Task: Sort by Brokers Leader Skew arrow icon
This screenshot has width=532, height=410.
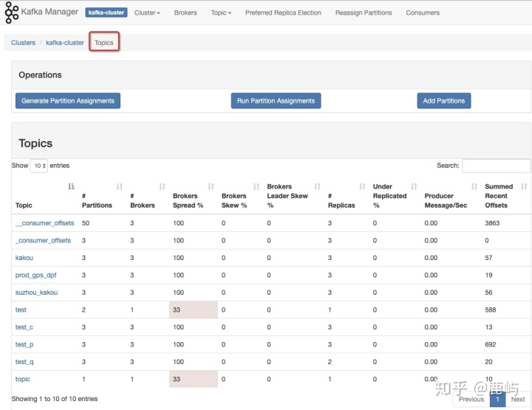Action: pos(317,186)
